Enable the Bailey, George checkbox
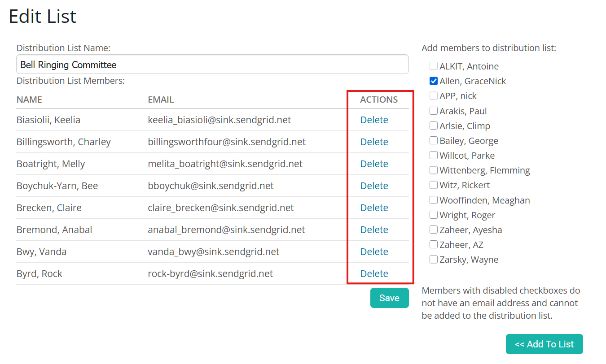The height and width of the screenshot is (364, 606). click(434, 141)
